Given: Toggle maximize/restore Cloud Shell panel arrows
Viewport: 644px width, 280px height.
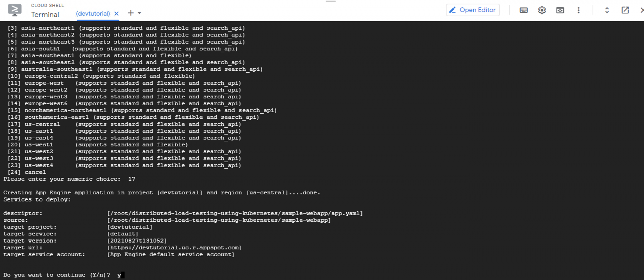Looking at the screenshot, I should (x=607, y=10).
